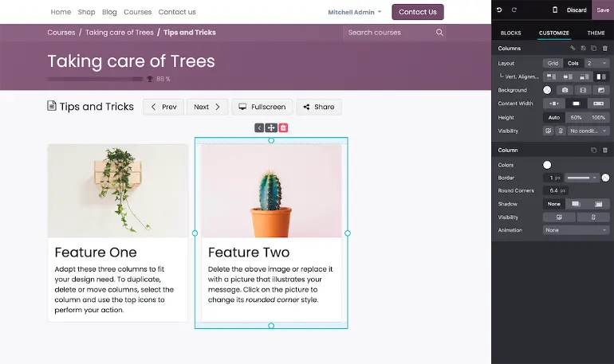The height and width of the screenshot is (364, 614).
Task: Click the undo arrow icon
Action: point(499,10)
